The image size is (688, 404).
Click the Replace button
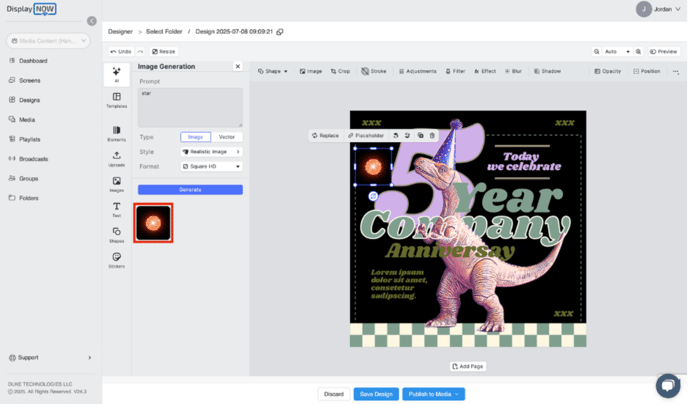tap(325, 136)
